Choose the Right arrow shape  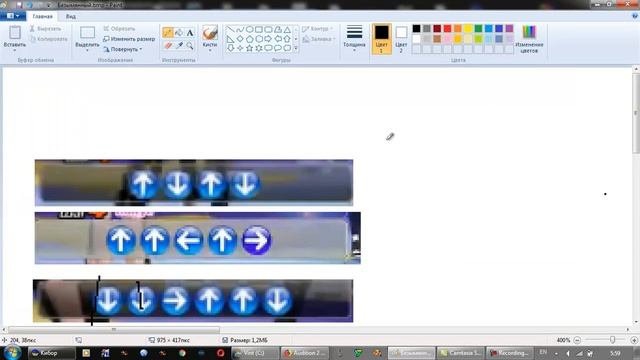click(x=268, y=39)
